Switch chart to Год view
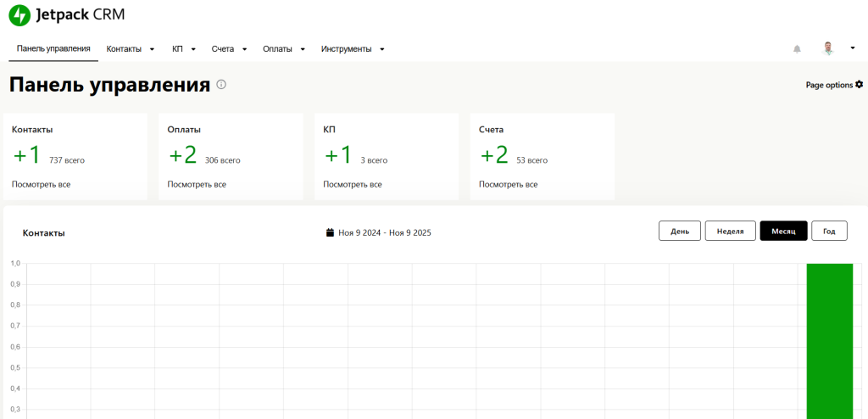The image size is (868, 419). pos(829,231)
